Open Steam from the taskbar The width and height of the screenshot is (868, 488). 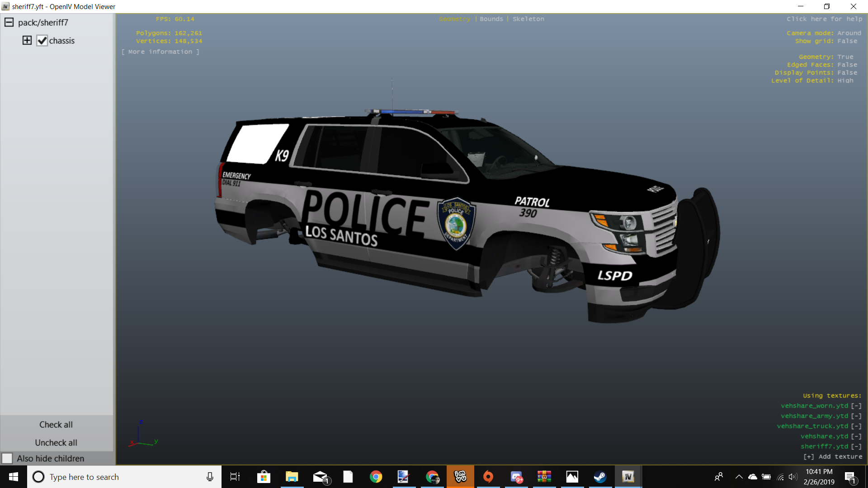[x=600, y=477]
